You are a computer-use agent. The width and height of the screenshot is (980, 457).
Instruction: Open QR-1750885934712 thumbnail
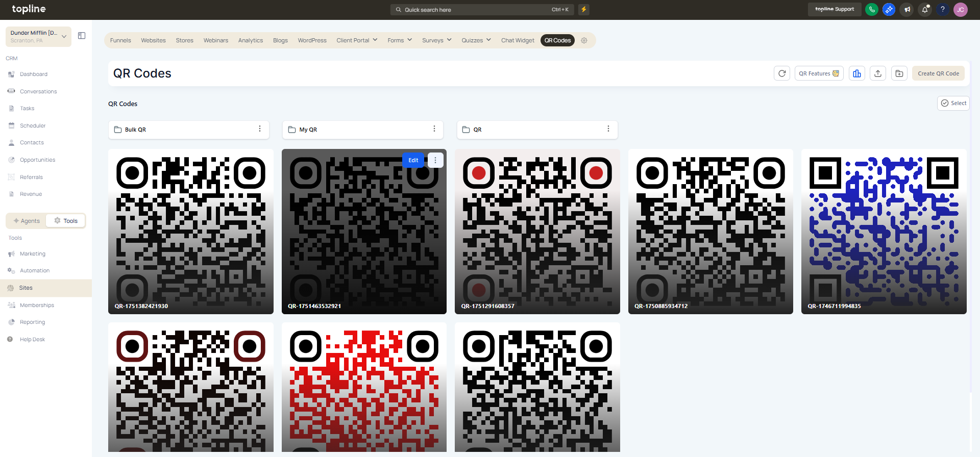click(710, 232)
